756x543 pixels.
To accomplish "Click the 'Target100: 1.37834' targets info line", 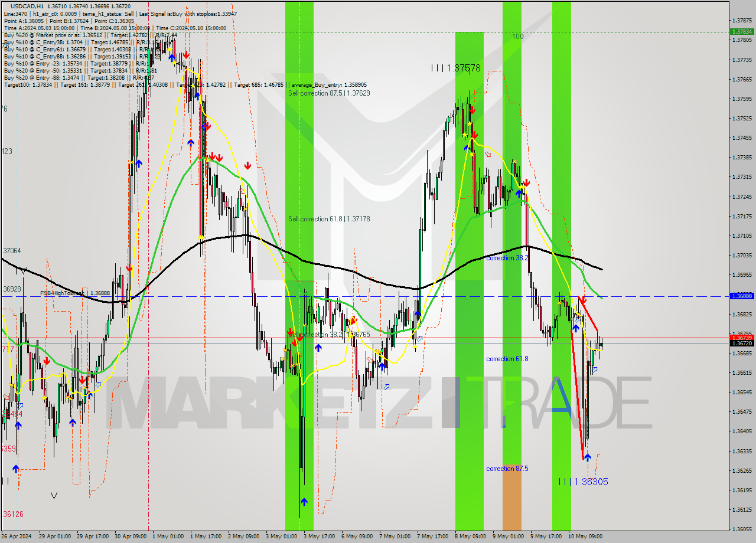I will [x=185, y=84].
